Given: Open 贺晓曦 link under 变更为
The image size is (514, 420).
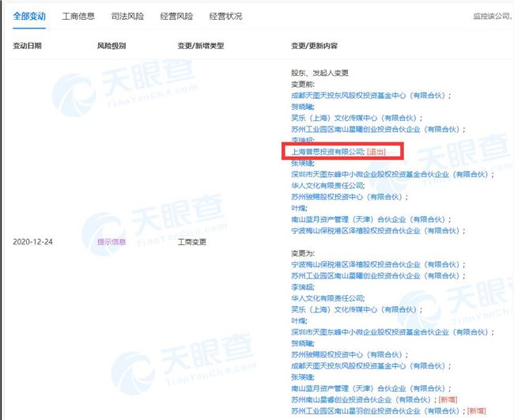Looking at the screenshot, I should 302,343.
